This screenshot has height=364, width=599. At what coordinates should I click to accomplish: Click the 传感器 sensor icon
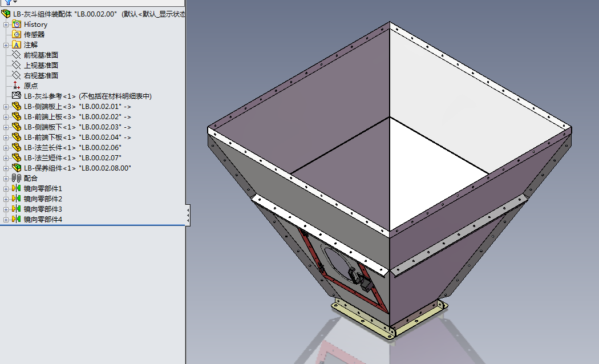click(x=17, y=34)
